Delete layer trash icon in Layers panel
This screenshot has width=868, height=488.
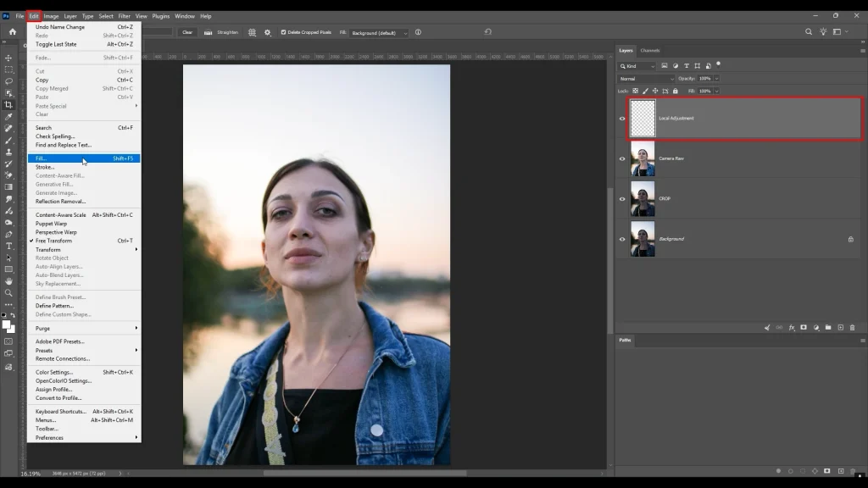pos(853,328)
